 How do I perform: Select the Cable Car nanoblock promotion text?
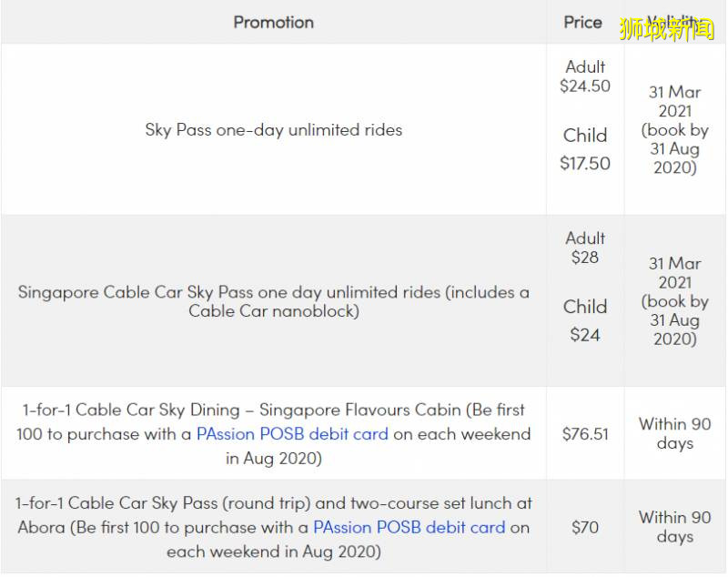(273, 301)
